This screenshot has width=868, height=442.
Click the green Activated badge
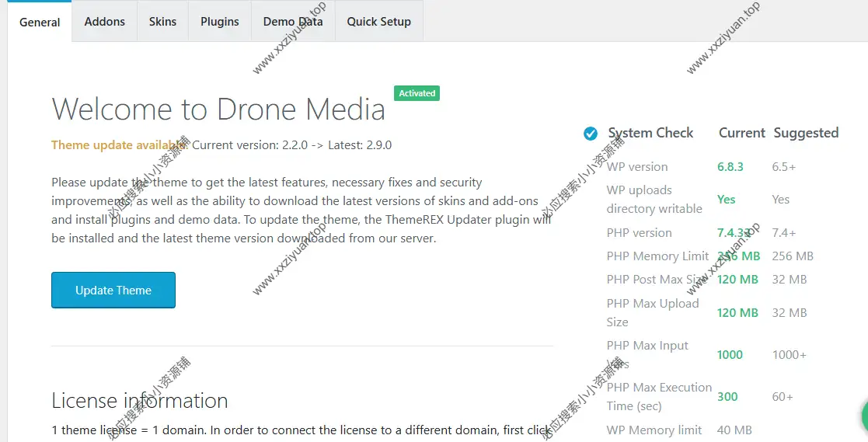tap(417, 93)
